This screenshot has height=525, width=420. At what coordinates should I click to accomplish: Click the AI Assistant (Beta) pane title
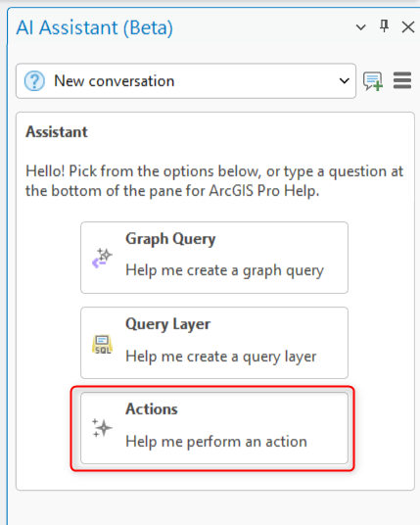tap(95, 27)
